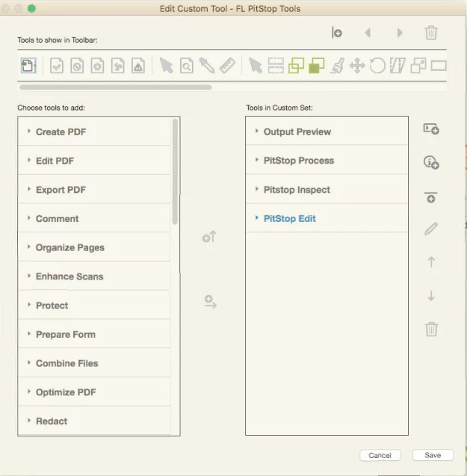
Task: Move toolbar item left with left arrow
Action: point(368,32)
